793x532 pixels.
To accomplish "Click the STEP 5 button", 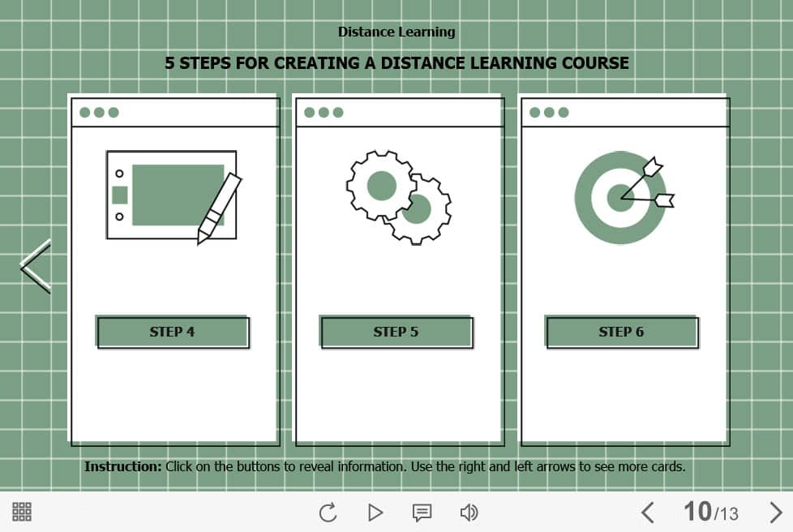I will coord(396,332).
